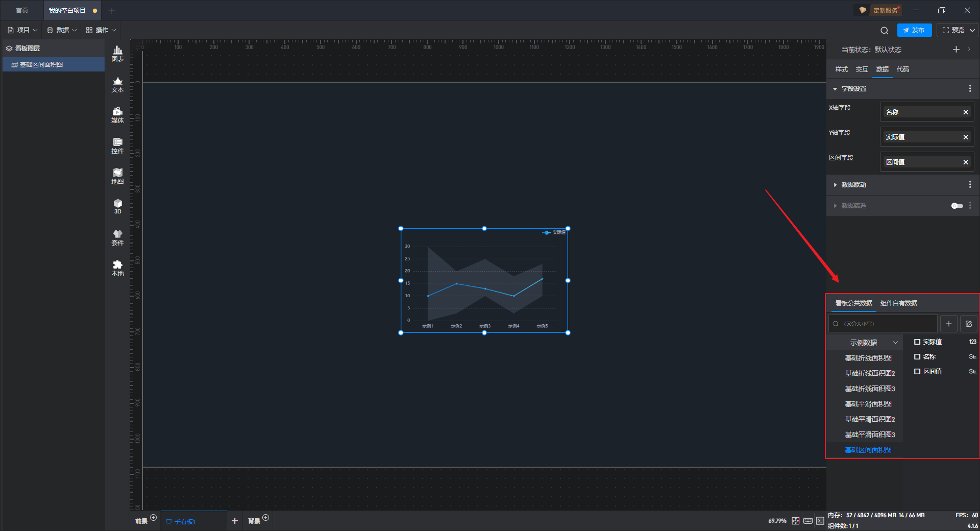Open the 地图 map components panel
Screen dimensions: 980x531
[117, 176]
